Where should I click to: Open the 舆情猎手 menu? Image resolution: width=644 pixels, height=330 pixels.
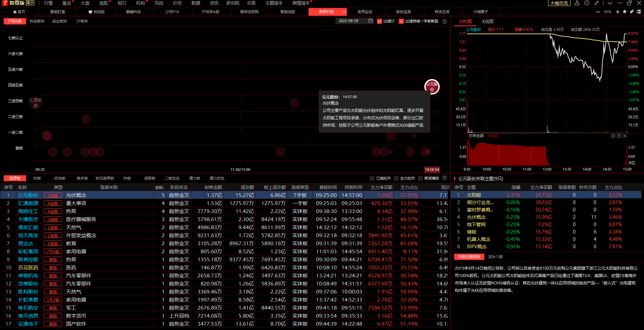[301, 3]
